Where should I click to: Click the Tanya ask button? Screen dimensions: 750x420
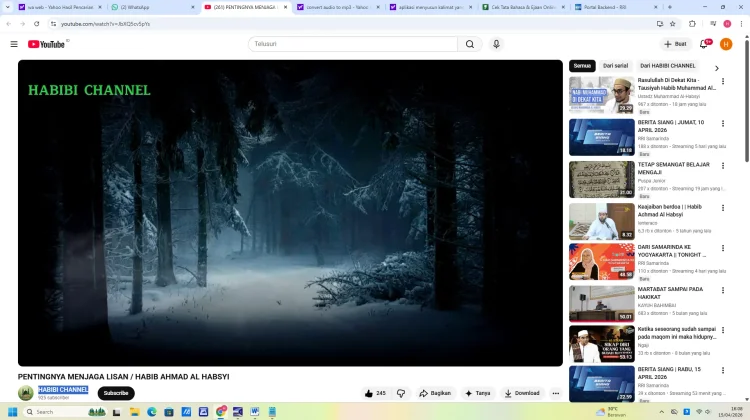click(x=478, y=393)
